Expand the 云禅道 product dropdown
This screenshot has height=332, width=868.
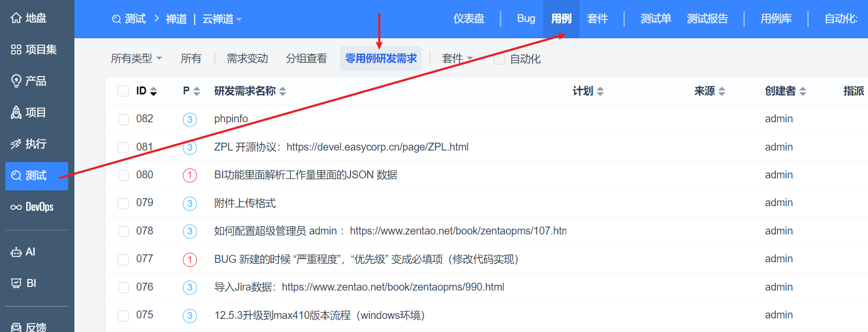(222, 19)
